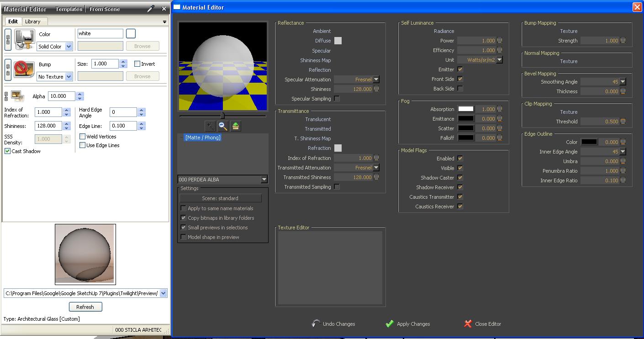
Task: Click the white color name input field
Action: (100, 33)
